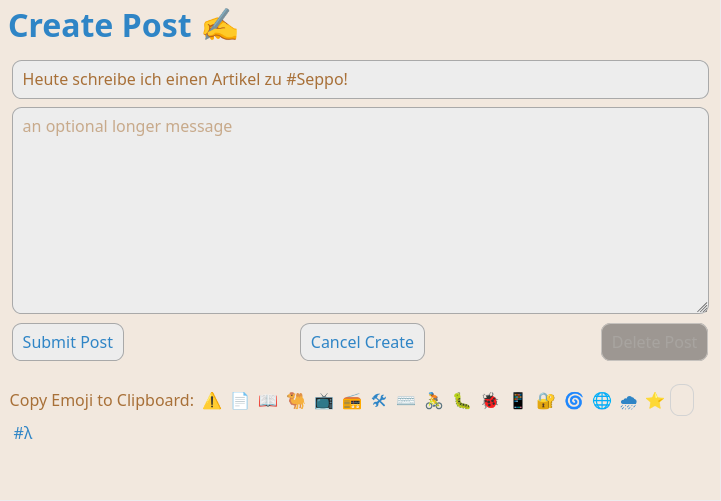Click the Submit Post button
721x501 pixels.
coord(68,342)
